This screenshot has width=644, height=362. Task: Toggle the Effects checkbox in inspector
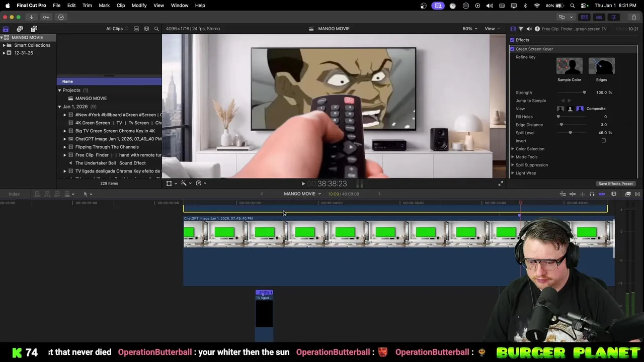point(512,40)
